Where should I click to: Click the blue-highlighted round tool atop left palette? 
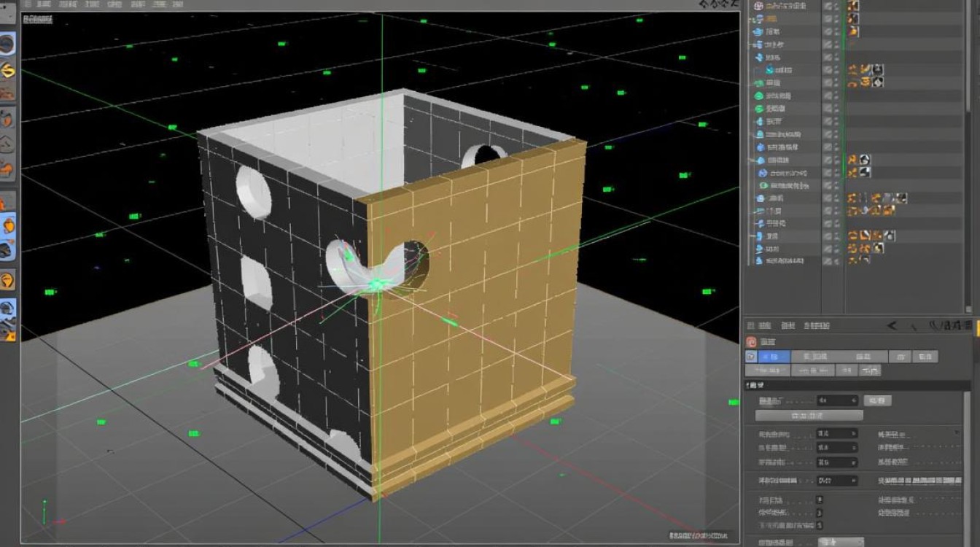[7, 44]
